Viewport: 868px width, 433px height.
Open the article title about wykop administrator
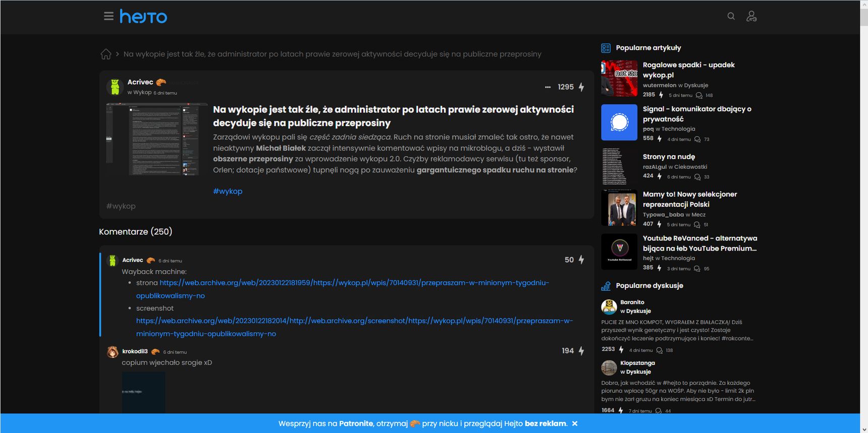coord(393,116)
